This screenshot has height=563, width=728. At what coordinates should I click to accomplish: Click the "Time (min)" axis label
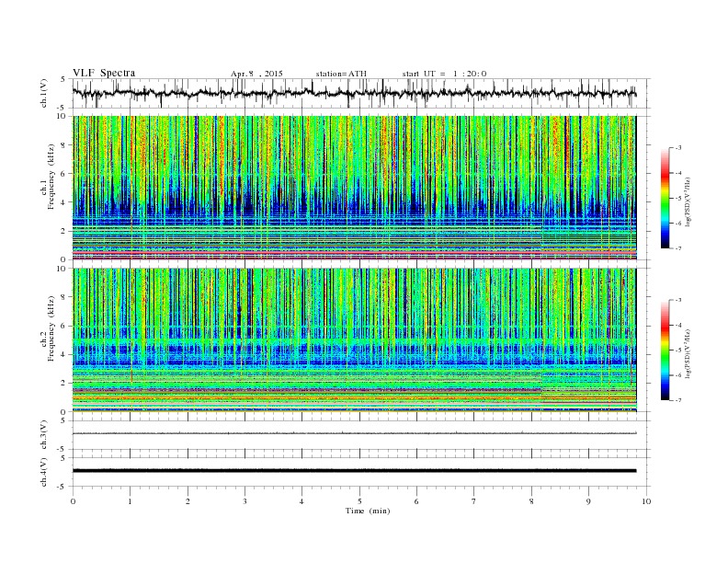[x=368, y=511]
